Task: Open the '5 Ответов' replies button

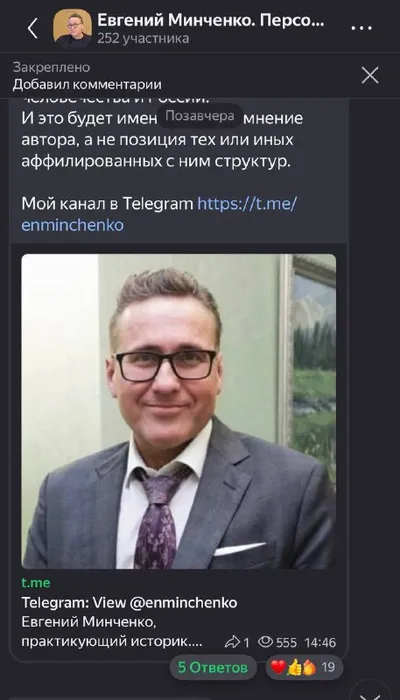Action: (213, 667)
